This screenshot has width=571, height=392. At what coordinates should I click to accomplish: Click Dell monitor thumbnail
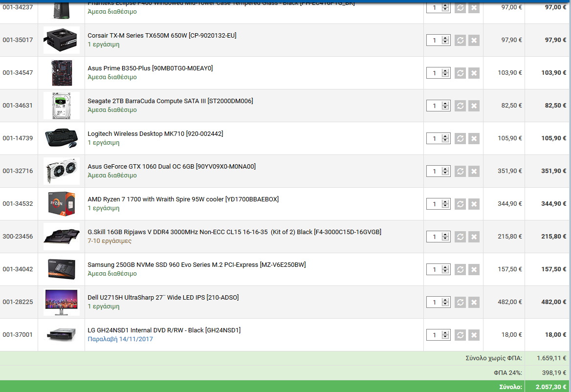[61, 302]
